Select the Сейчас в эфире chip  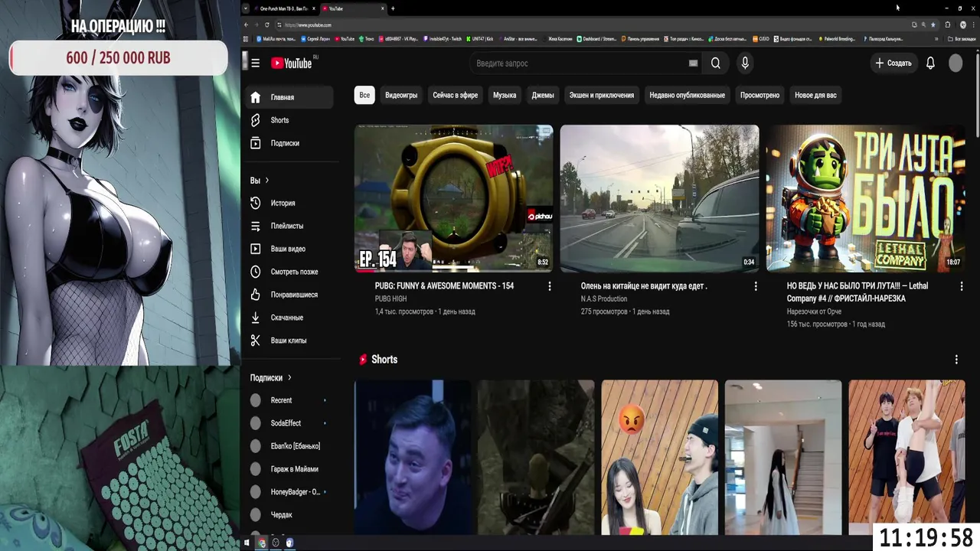(x=456, y=95)
